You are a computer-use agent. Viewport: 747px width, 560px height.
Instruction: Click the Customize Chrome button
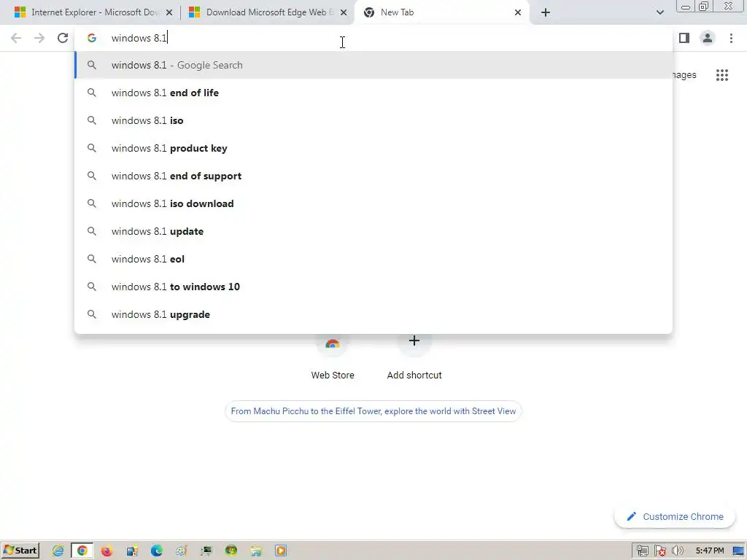pos(675,517)
